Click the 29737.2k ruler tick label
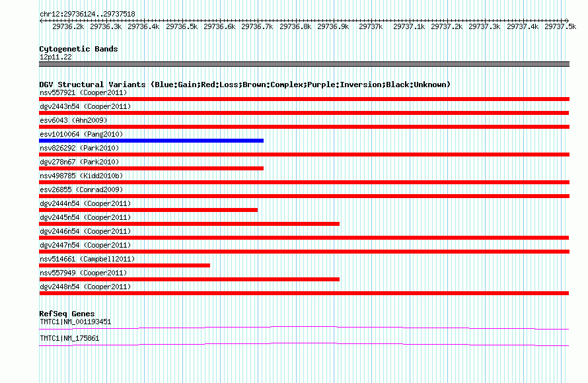 (447, 26)
